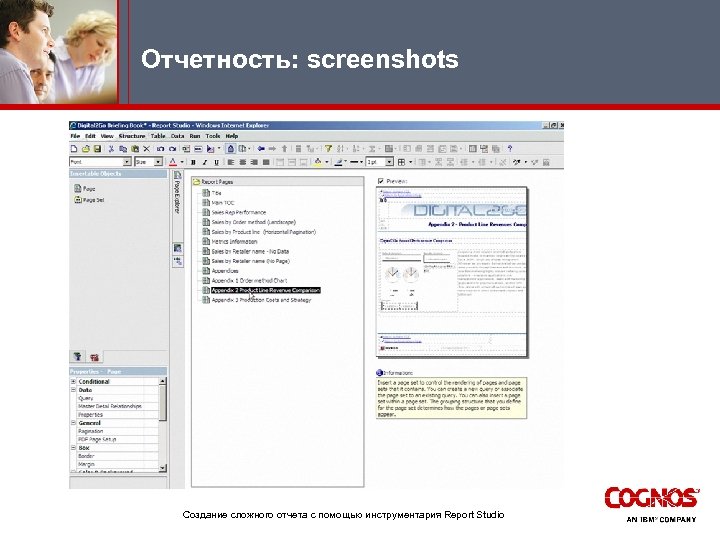The height and width of the screenshot is (540, 720).
Task: Click the Paste clipboard icon
Action: tap(135, 149)
